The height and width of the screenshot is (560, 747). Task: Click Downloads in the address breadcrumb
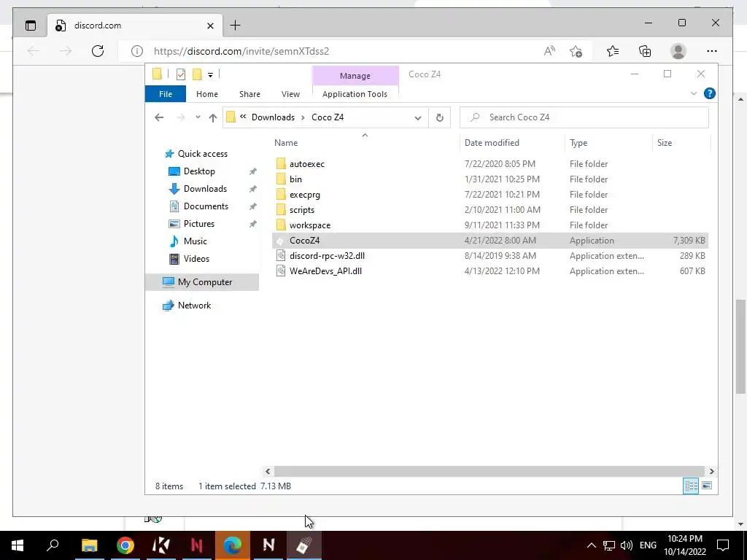coord(273,117)
